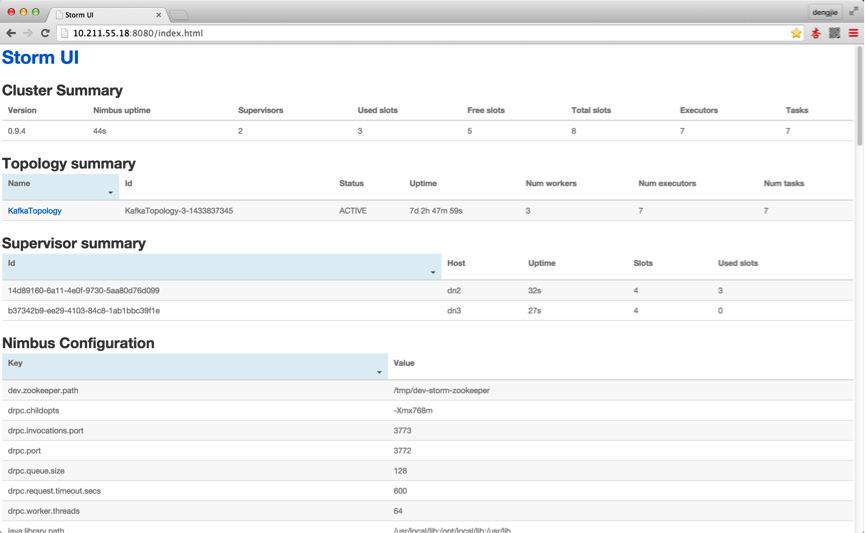Click the Status column header in Topology summary
Image resolution: width=865 pixels, height=533 pixels.
(x=351, y=184)
